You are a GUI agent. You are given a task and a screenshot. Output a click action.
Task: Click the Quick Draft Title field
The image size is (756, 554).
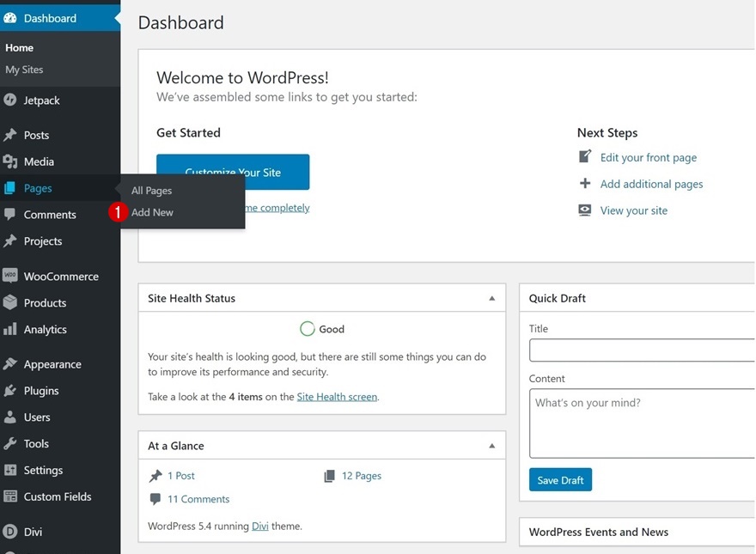(x=642, y=350)
